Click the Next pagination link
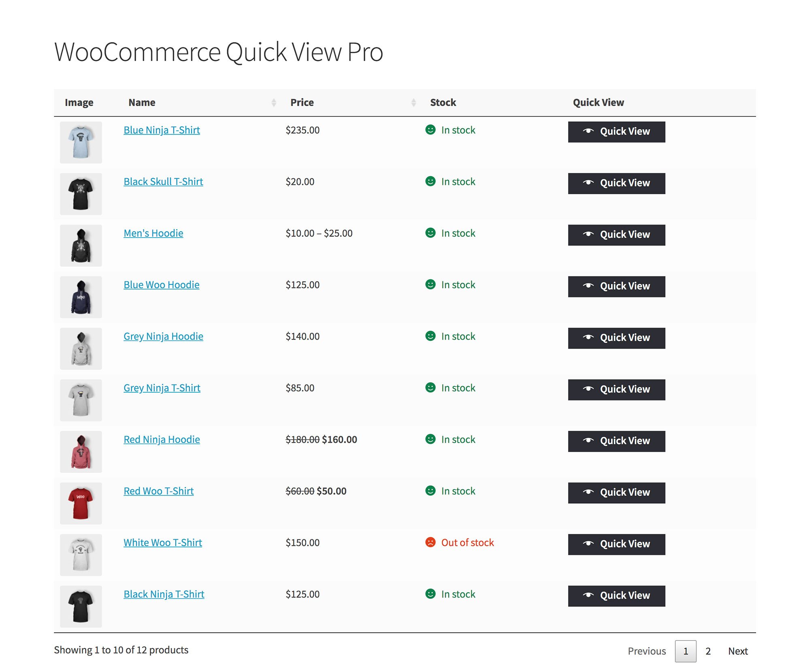810x672 pixels. pos(738,651)
